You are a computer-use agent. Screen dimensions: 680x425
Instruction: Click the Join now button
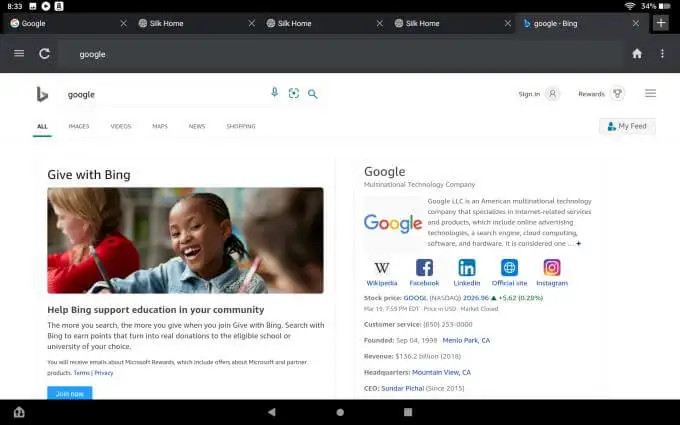pyautogui.click(x=69, y=393)
